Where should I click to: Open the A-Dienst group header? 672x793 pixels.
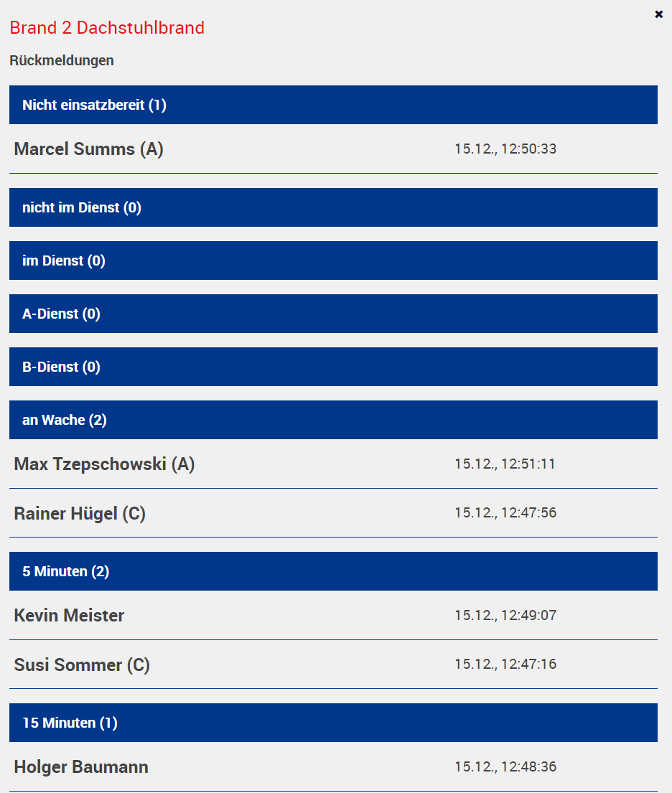coord(333,314)
